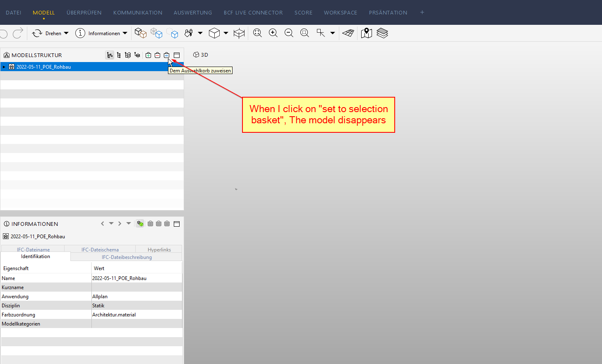Click the Architektur.material value cell

[x=137, y=314]
